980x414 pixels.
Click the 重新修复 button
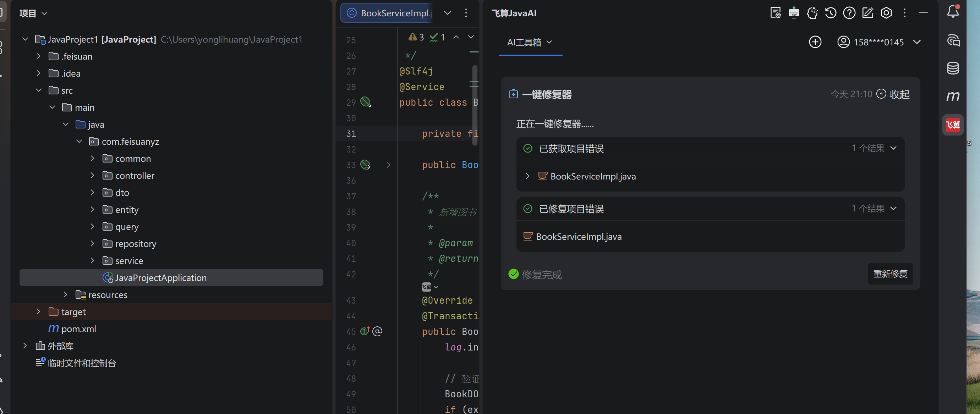[x=890, y=274]
